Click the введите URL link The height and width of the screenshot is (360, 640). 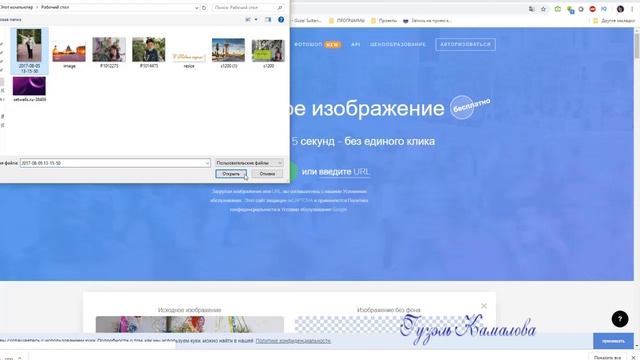click(x=344, y=172)
